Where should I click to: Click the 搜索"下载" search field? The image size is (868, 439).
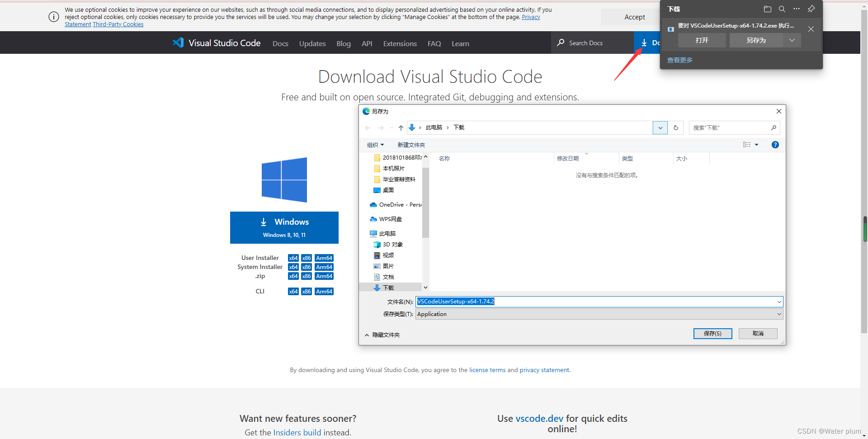734,128
